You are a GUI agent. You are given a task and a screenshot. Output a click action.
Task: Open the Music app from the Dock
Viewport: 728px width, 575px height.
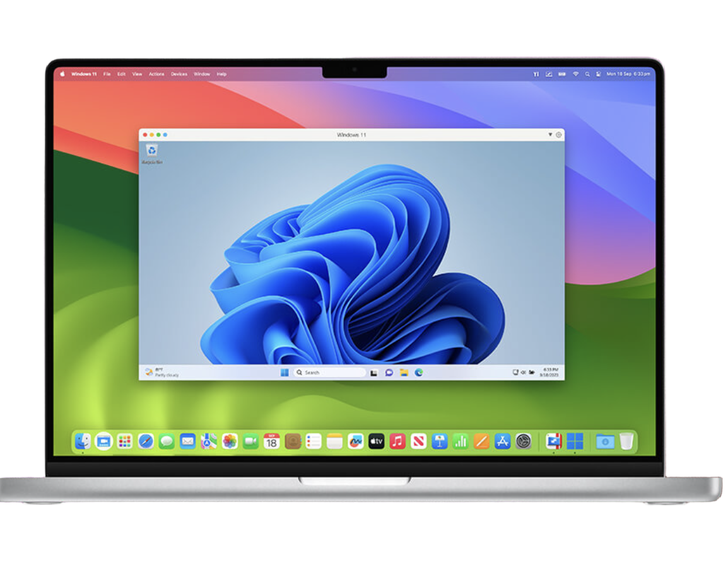397,441
